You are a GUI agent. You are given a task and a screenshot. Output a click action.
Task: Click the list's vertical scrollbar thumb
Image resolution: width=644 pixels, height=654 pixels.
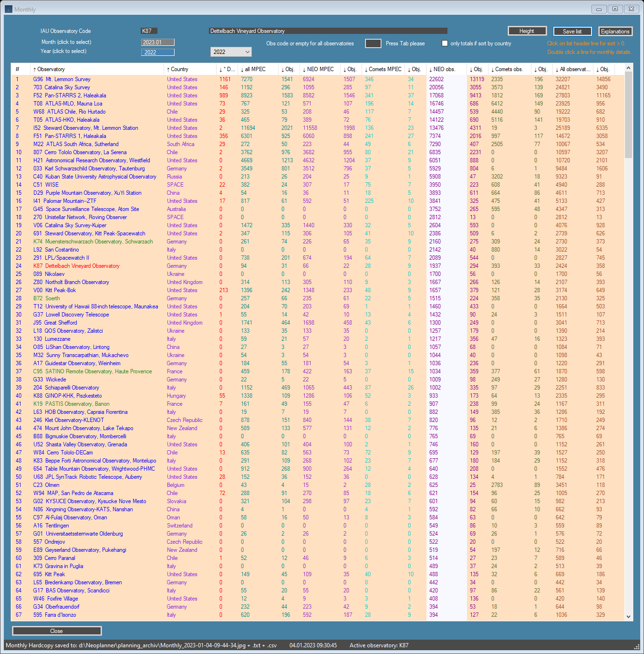tap(628, 115)
